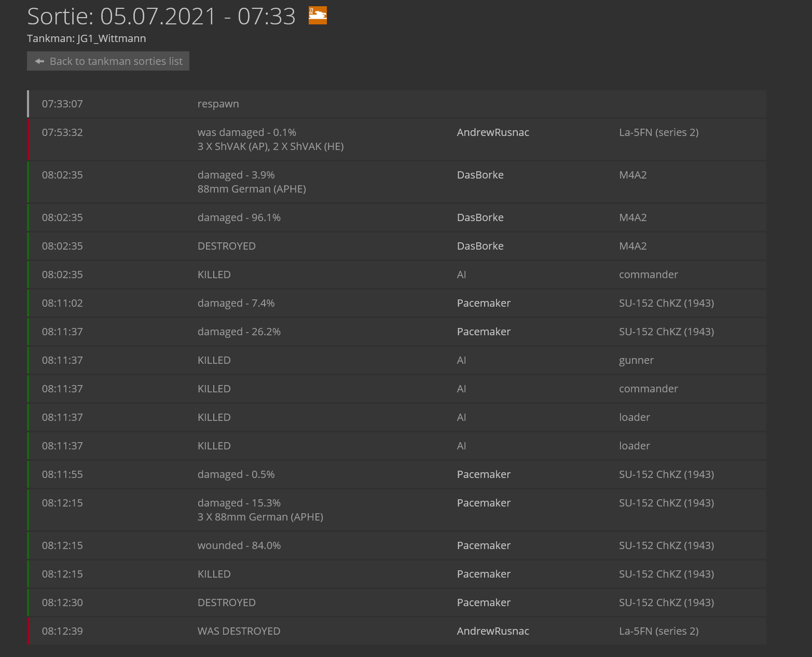The height and width of the screenshot is (657, 812).
Task: Click the 'damaged - 7.4%' event text
Action: pos(236,303)
